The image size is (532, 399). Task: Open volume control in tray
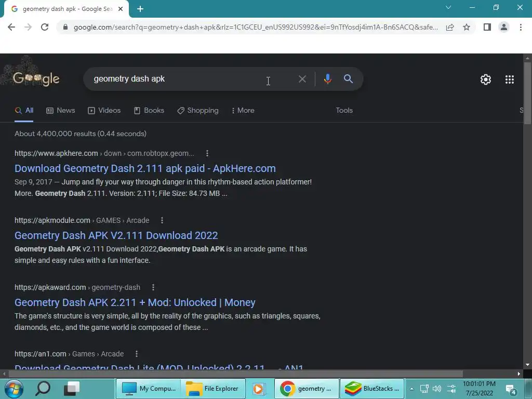(437, 389)
